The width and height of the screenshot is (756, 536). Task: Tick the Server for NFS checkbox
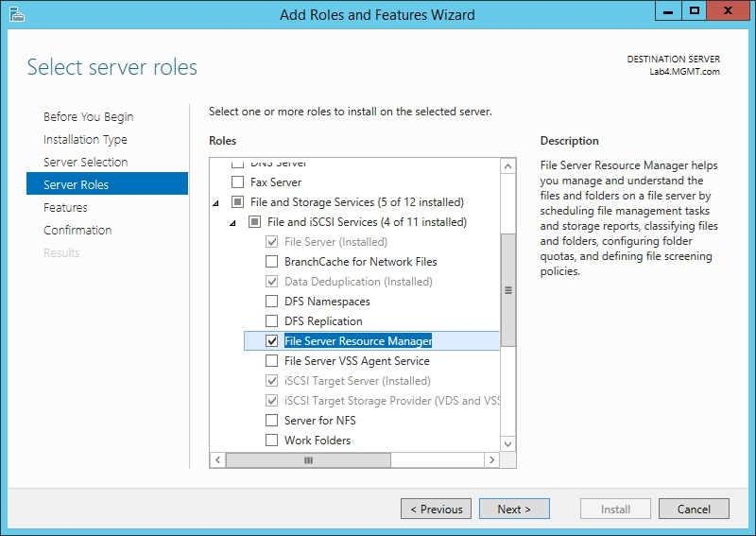272,421
